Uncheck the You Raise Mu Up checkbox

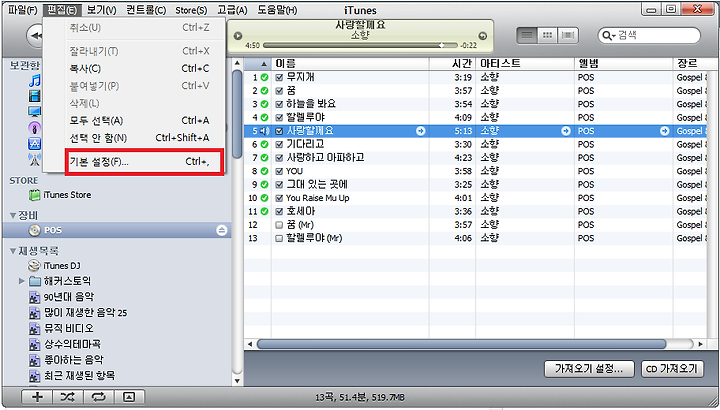(x=279, y=198)
